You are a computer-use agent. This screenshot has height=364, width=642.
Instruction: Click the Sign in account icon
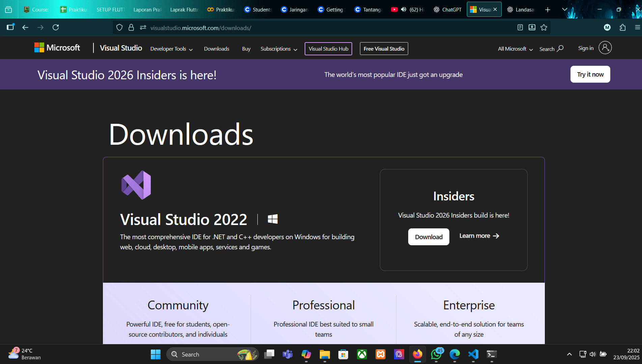(605, 48)
